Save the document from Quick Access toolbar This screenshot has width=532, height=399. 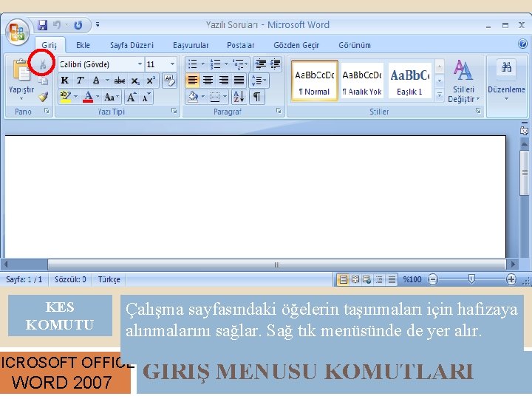click(43, 25)
